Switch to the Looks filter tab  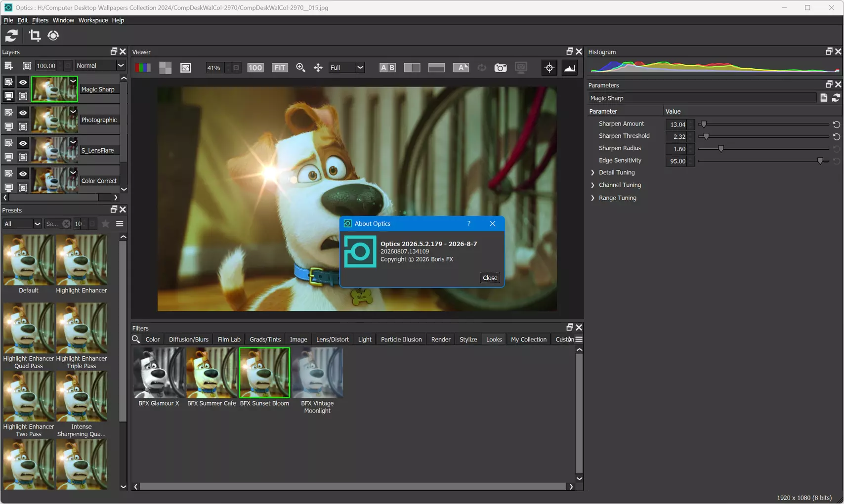tap(494, 339)
